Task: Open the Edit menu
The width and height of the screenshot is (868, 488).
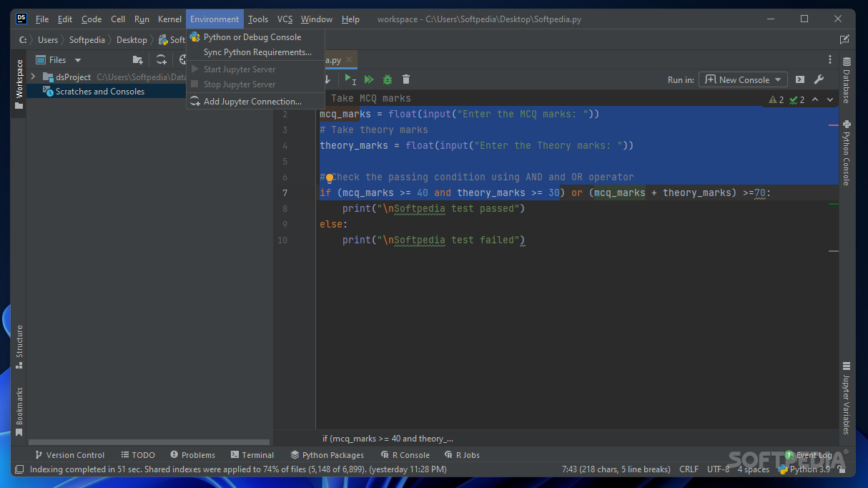Action: (x=65, y=19)
